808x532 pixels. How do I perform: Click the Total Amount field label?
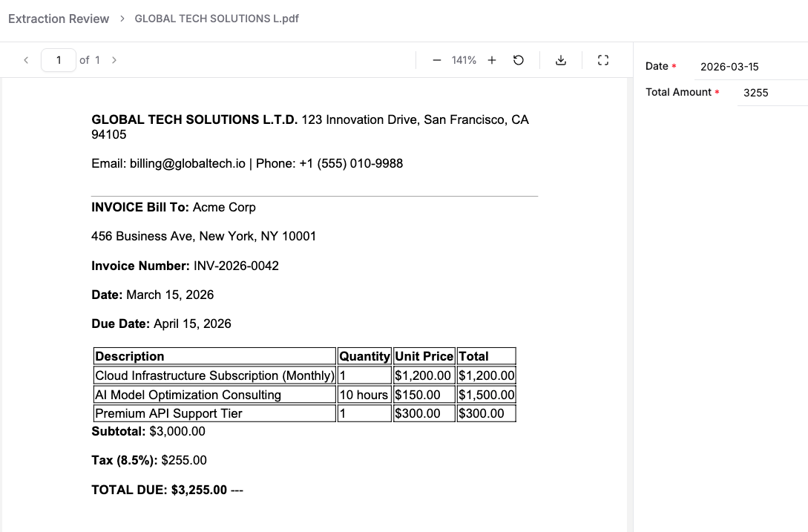pyautogui.click(x=678, y=92)
